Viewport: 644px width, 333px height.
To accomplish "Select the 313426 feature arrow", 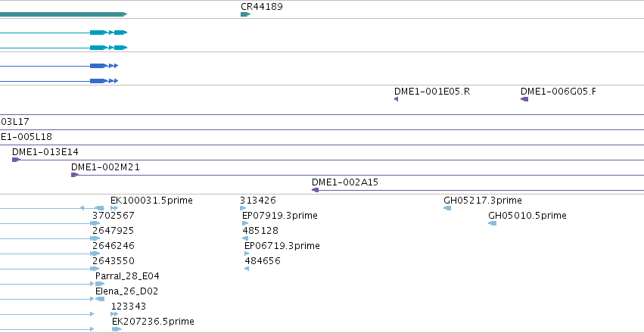I will pos(243,208).
